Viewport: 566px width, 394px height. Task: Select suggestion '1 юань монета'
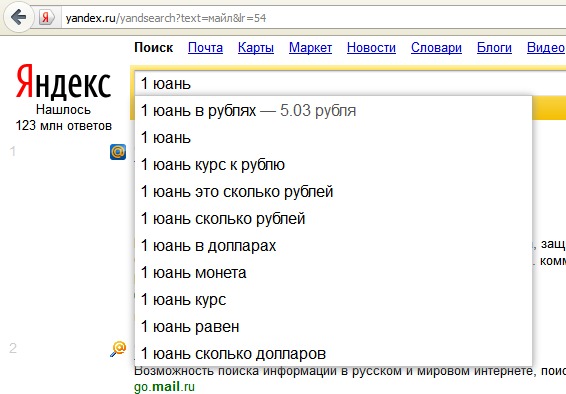[x=333, y=273]
